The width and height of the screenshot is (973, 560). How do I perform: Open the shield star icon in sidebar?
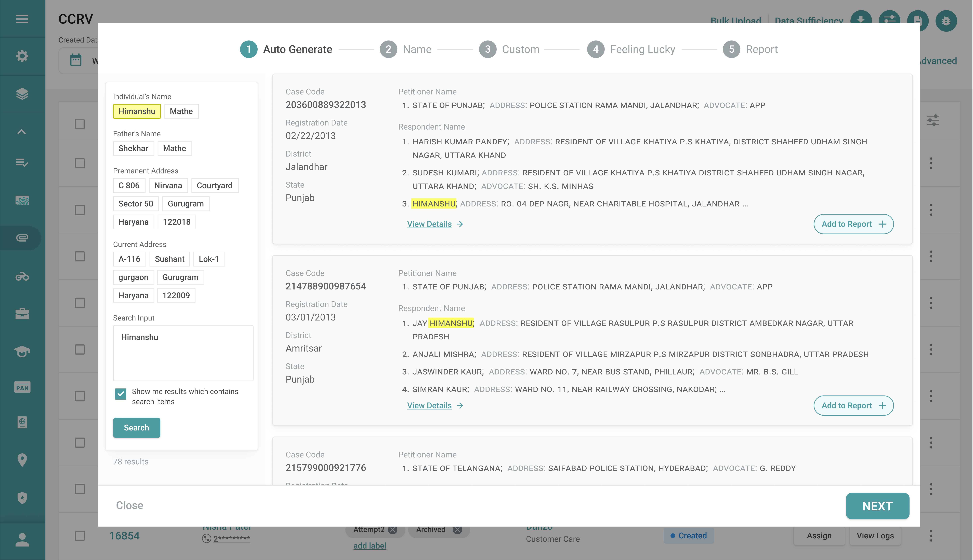click(22, 498)
